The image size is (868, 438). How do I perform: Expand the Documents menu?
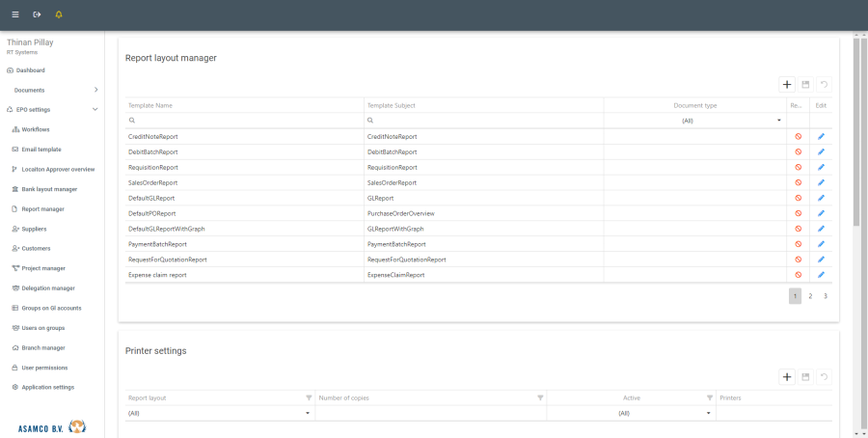(x=95, y=90)
